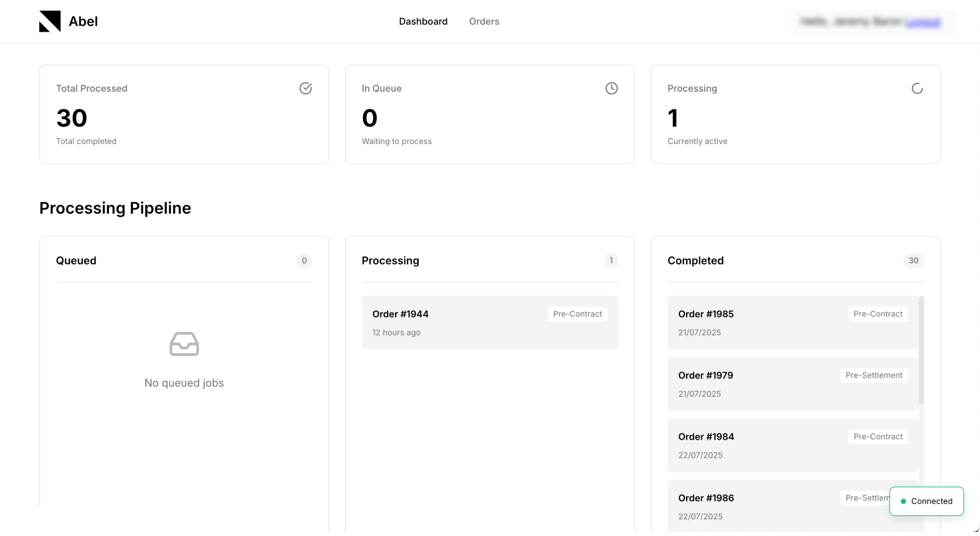Select the Pre-Settlement badge on Order #1979

click(x=874, y=375)
